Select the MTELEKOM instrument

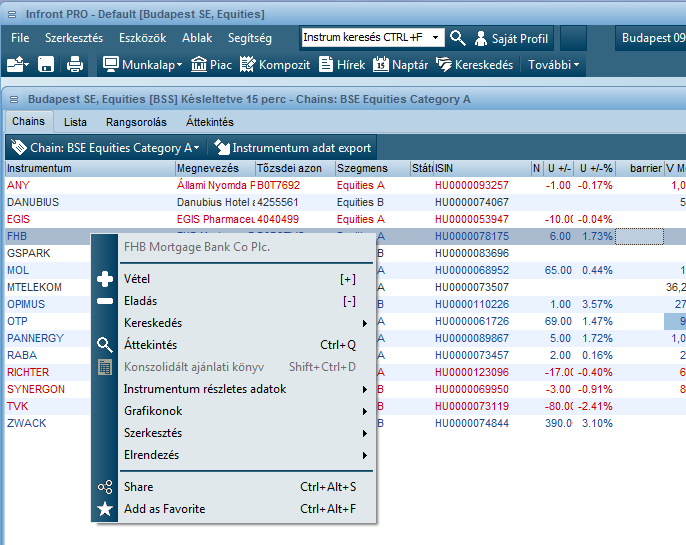34,287
